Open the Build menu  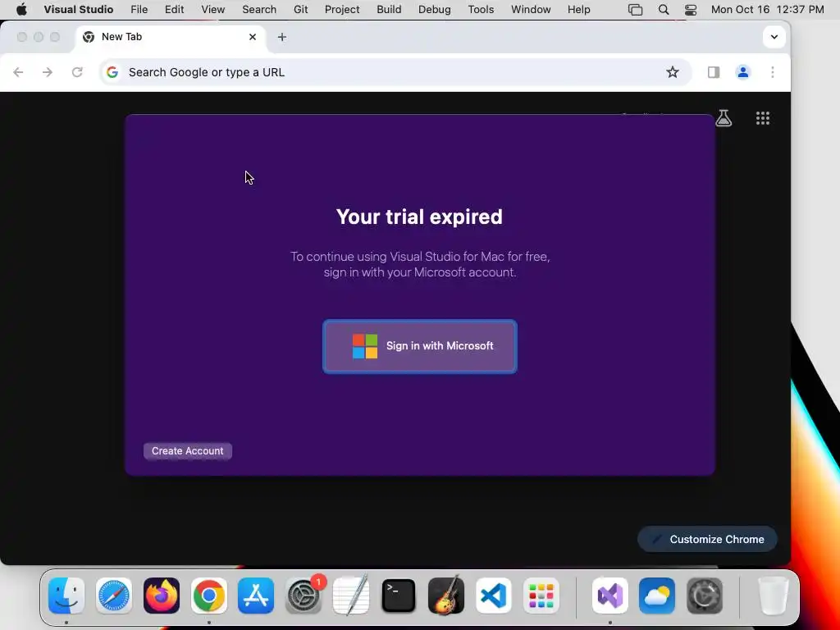[x=389, y=10]
